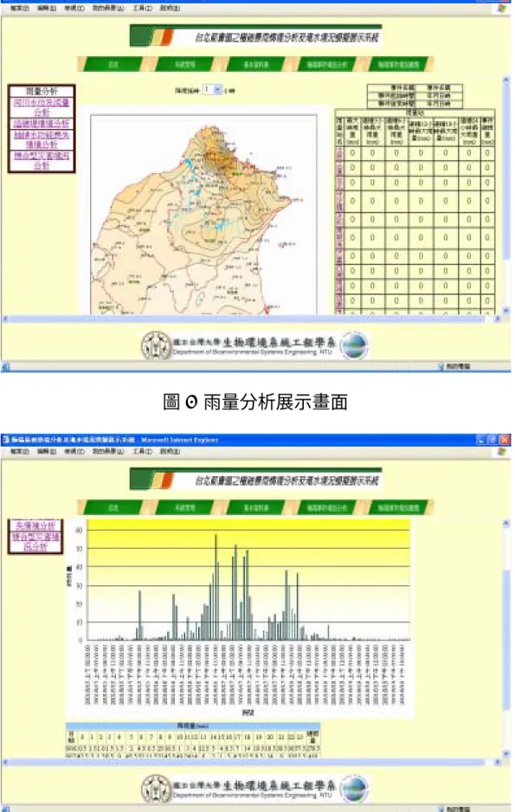Image resolution: width=515 pixels, height=812 pixels.
Task: Click horizontal scrollbar right arrow, upper window
Action: pyautogui.click(x=498, y=319)
